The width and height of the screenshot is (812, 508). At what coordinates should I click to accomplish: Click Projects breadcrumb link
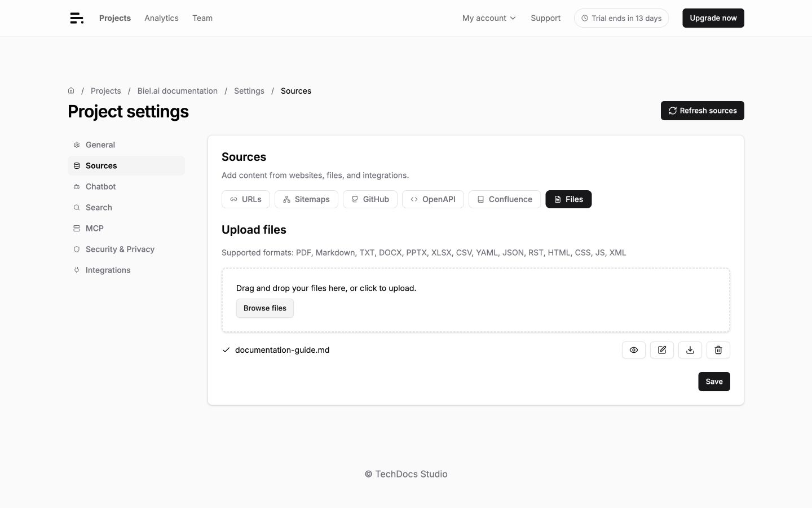106,91
